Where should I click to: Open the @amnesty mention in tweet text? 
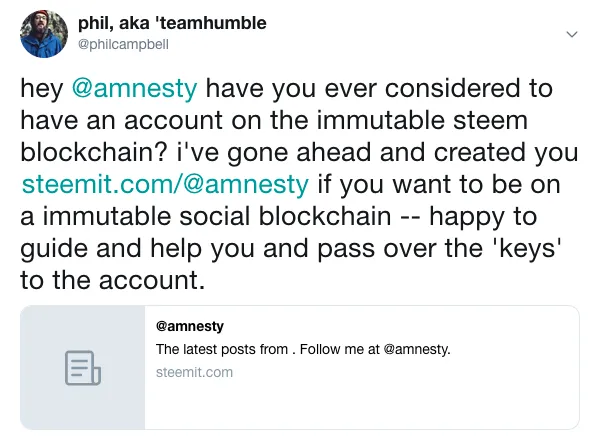[x=134, y=89]
